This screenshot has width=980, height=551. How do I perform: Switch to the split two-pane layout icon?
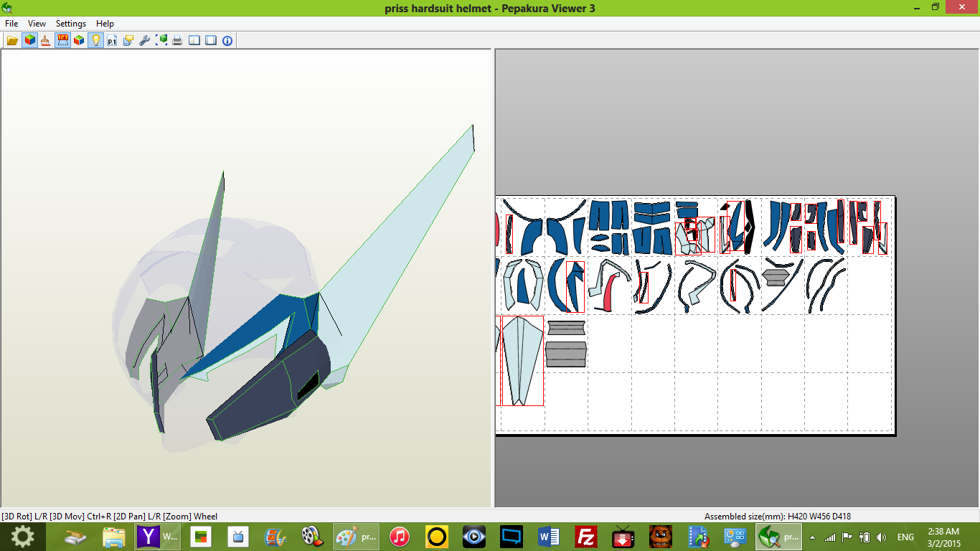click(x=194, y=40)
